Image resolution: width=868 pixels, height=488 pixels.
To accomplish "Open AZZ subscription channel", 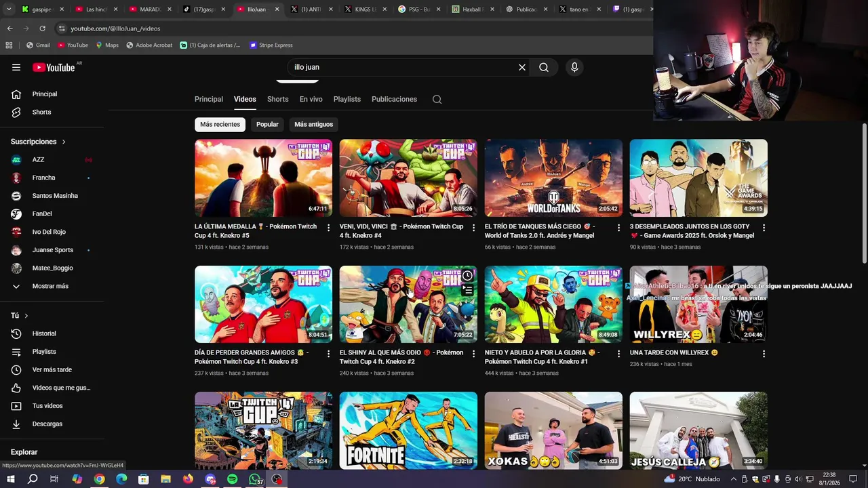I will [52, 159].
